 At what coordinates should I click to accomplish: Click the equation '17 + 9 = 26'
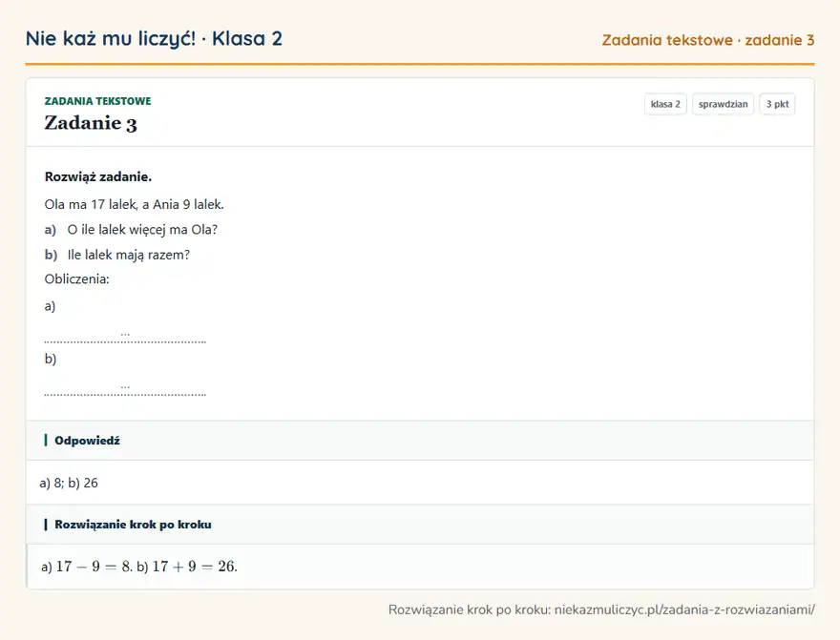coord(194,567)
